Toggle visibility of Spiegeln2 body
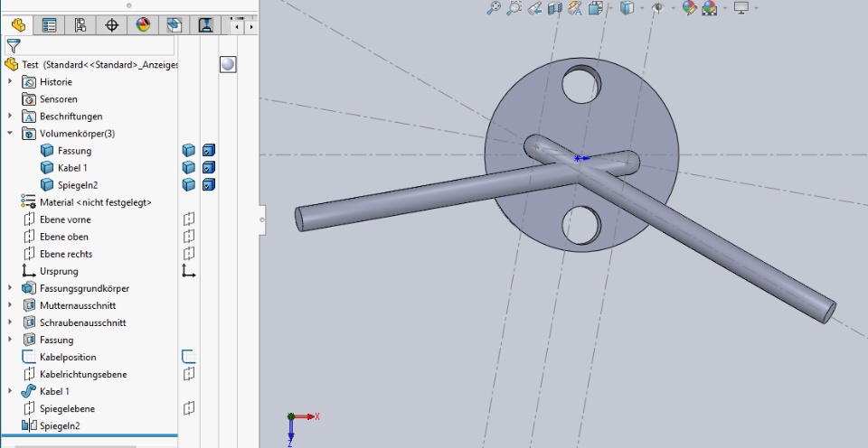Screen dimensions: 868x448 [x=189, y=185]
